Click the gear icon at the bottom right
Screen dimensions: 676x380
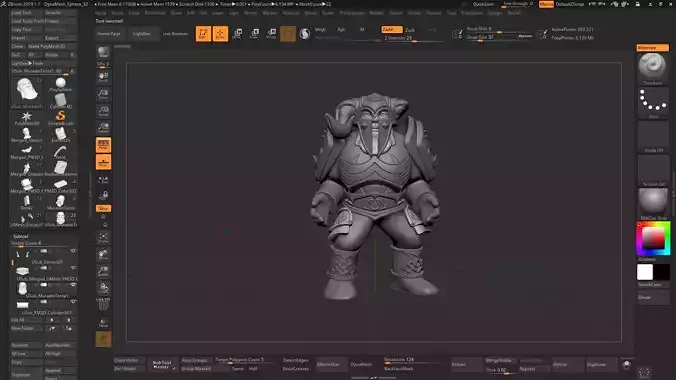pyautogui.click(x=644, y=373)
